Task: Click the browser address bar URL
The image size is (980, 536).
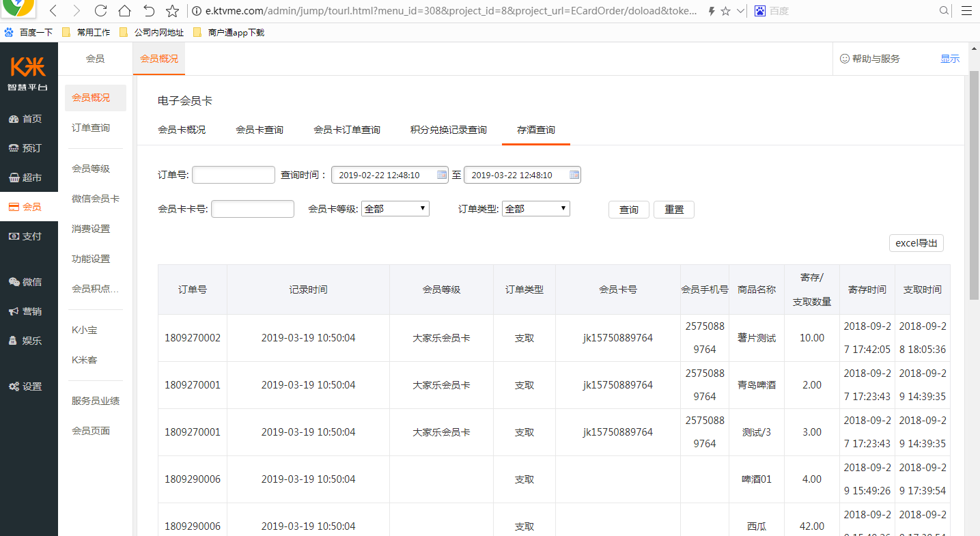Action: (451, 11)
